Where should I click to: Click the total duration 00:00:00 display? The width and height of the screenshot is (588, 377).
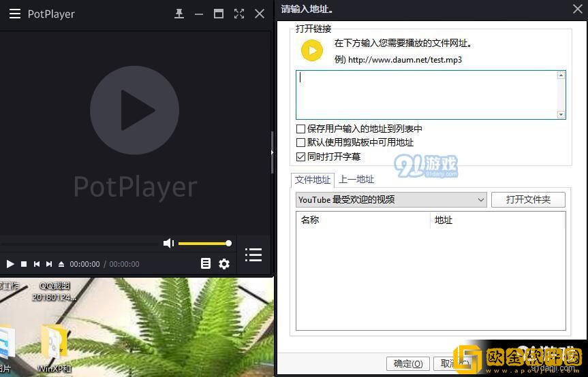(x=124, y=264)
